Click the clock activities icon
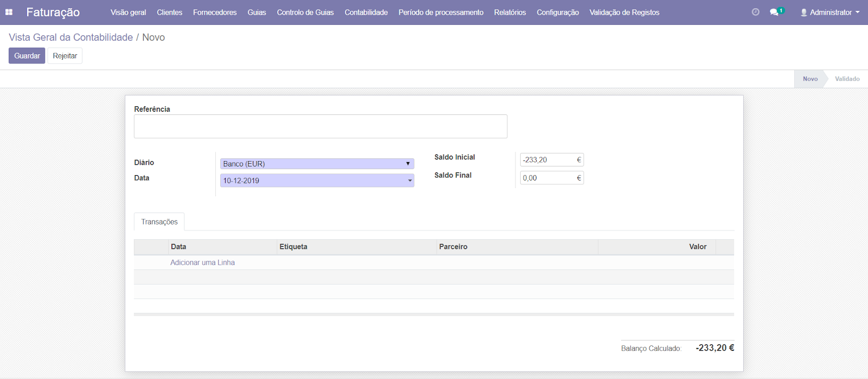868x379 pixels. pos(755,12)
